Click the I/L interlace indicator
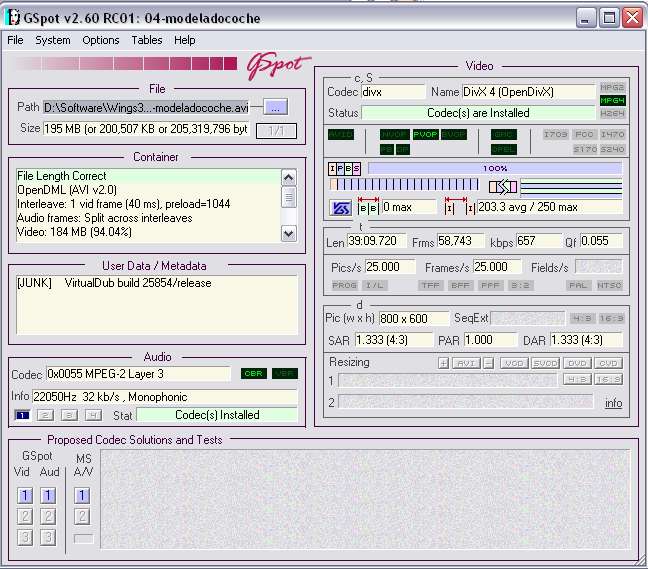The width and height of the screenshot is (648, 569). [x=374, y=285]
